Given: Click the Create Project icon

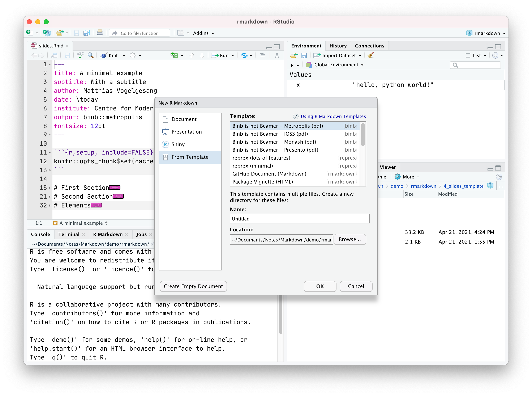Looking at the screenshot, I should point(47,33).
